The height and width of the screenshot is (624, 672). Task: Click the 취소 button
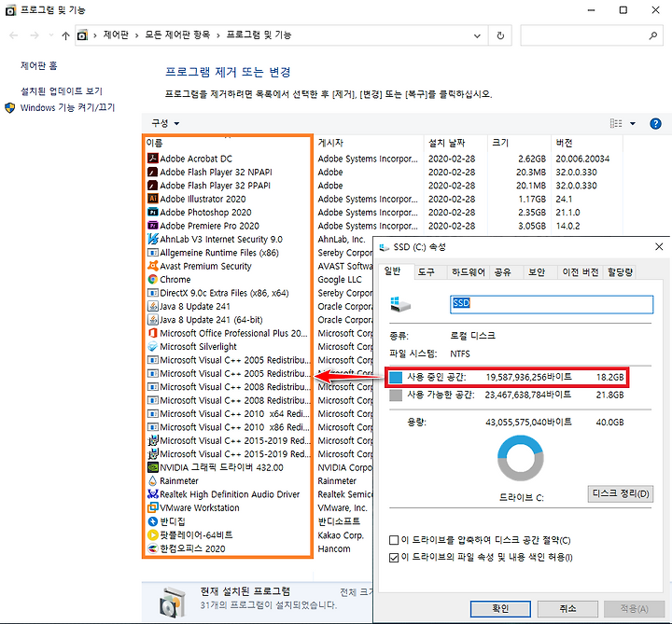567,608
